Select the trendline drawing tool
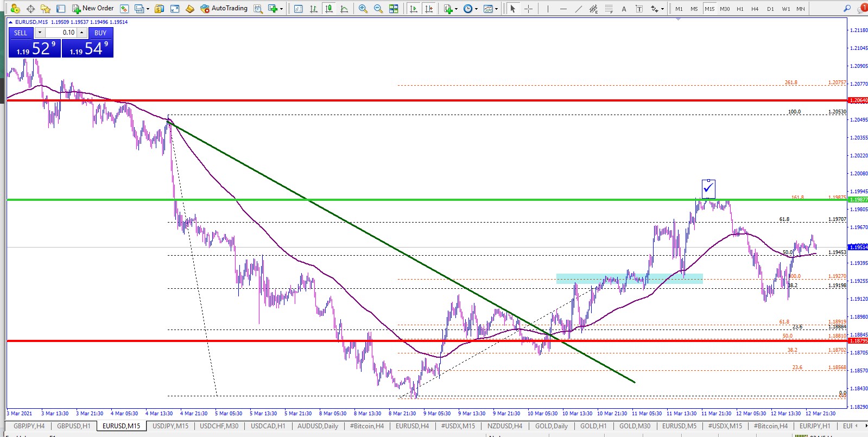The image size is (868, 437). 578,9
